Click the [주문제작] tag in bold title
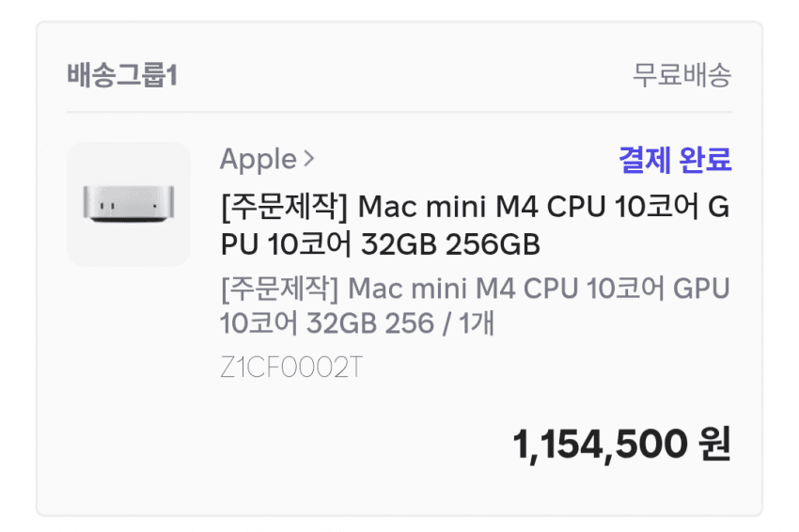799x532 pixels. (x=284, y=206)
